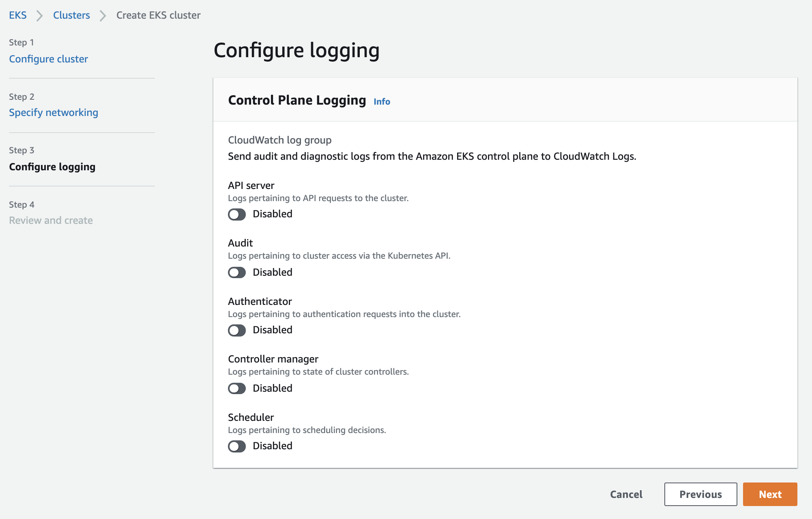Image resolution: width=812 pixels, height=519 pixels.
Task: Open Clusters breadcrumb link
Action: coord(71,15)
